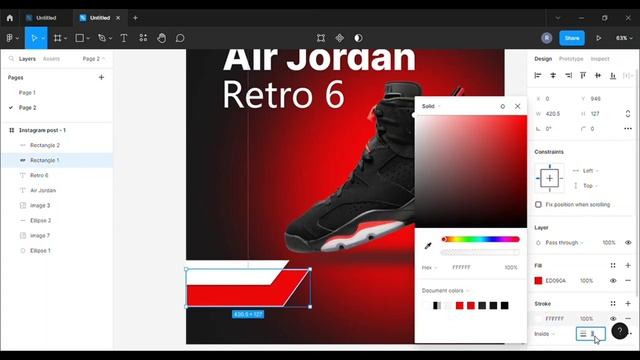The image size is (640, 360).
Task: Select the Text tool
Action: tap(124, 38)
